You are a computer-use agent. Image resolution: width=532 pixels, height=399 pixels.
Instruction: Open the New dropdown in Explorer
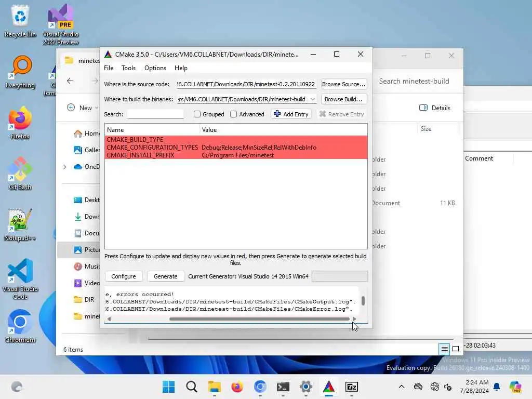(x=83, y=108)
